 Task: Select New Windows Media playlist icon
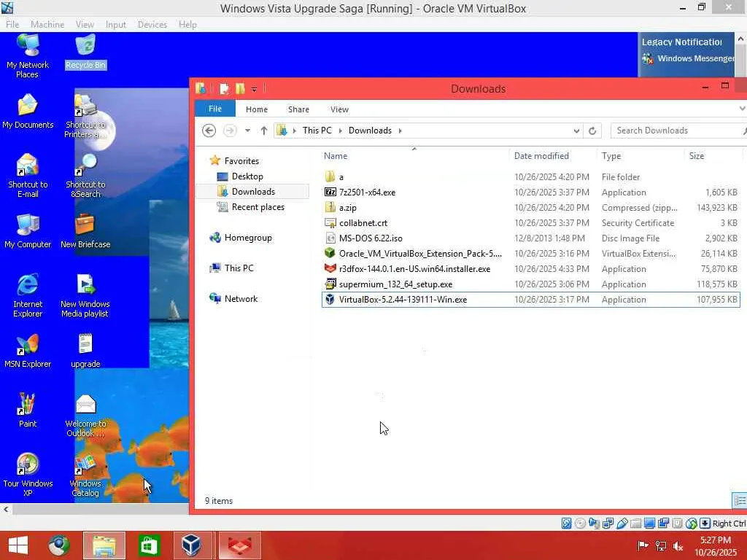pos(85,295)
